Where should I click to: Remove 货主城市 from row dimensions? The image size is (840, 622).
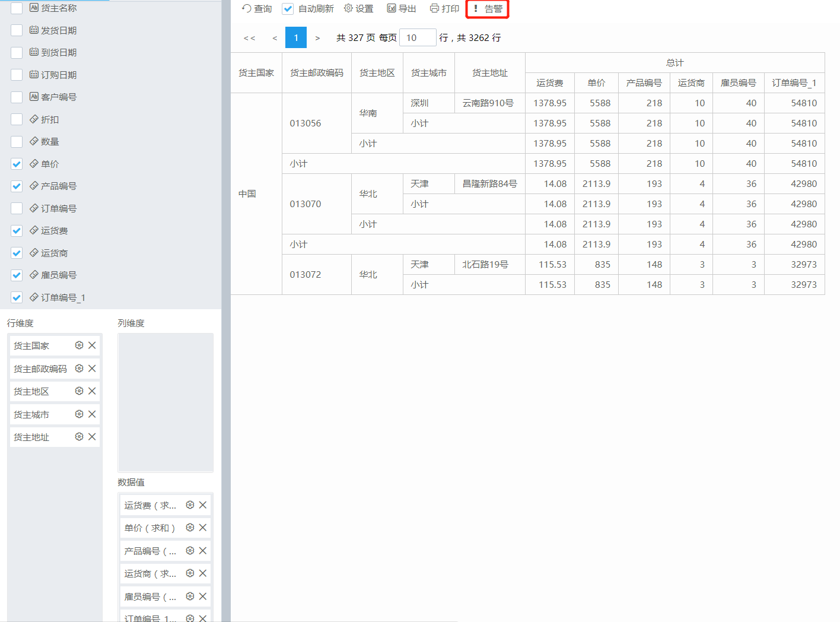pos(92,414)
